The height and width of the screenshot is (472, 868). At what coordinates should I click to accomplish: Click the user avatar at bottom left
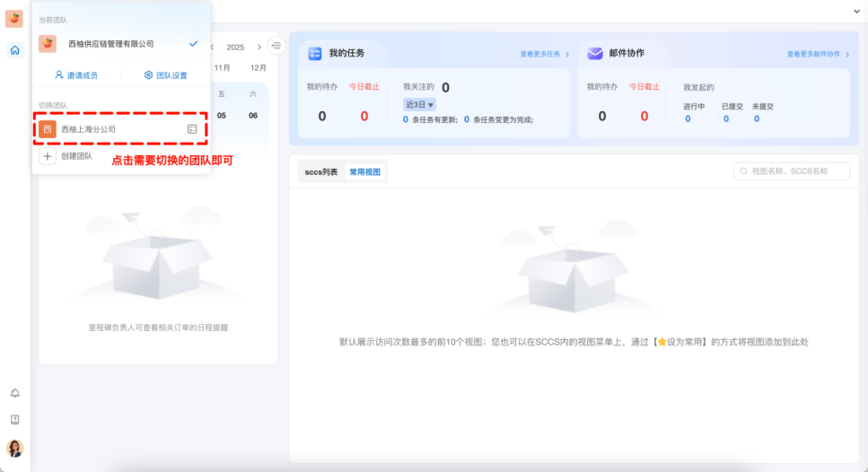(x=14, y=449)
